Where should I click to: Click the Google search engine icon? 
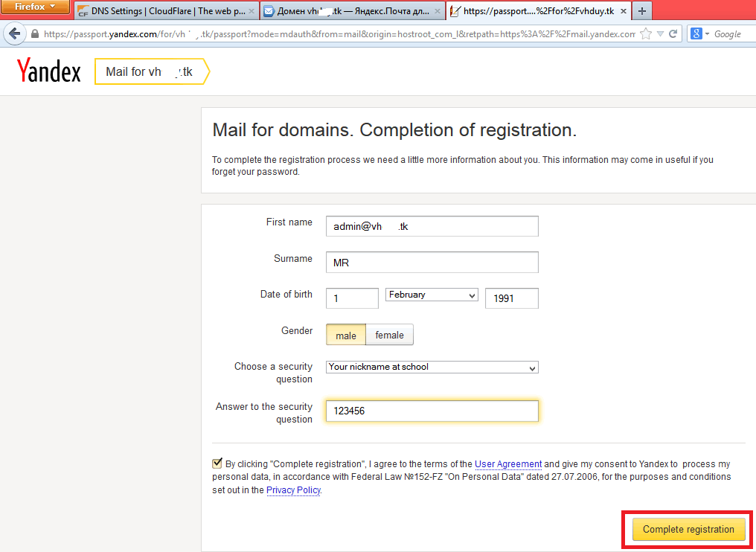(x=696, y=34)
